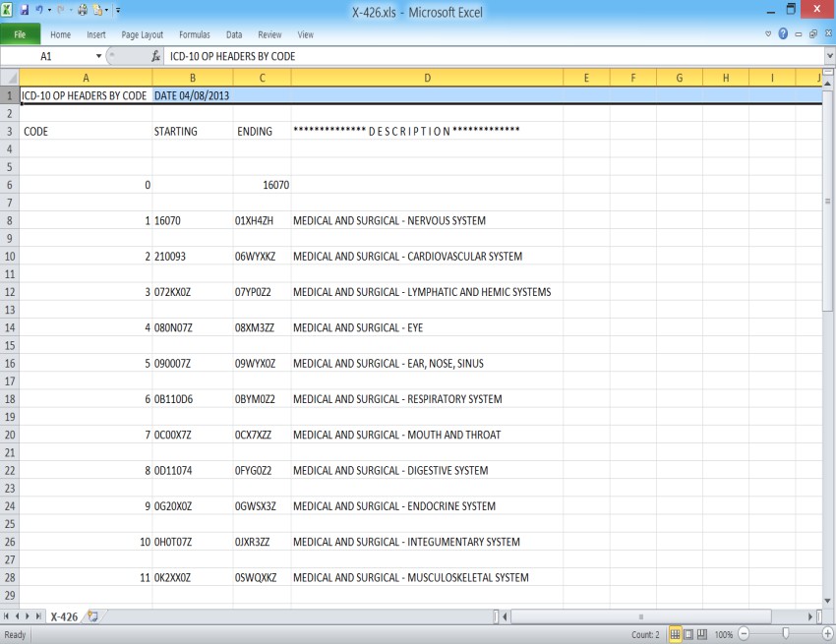
Task: Click the fx Insert Function icon
Action: tap(155, 56)
